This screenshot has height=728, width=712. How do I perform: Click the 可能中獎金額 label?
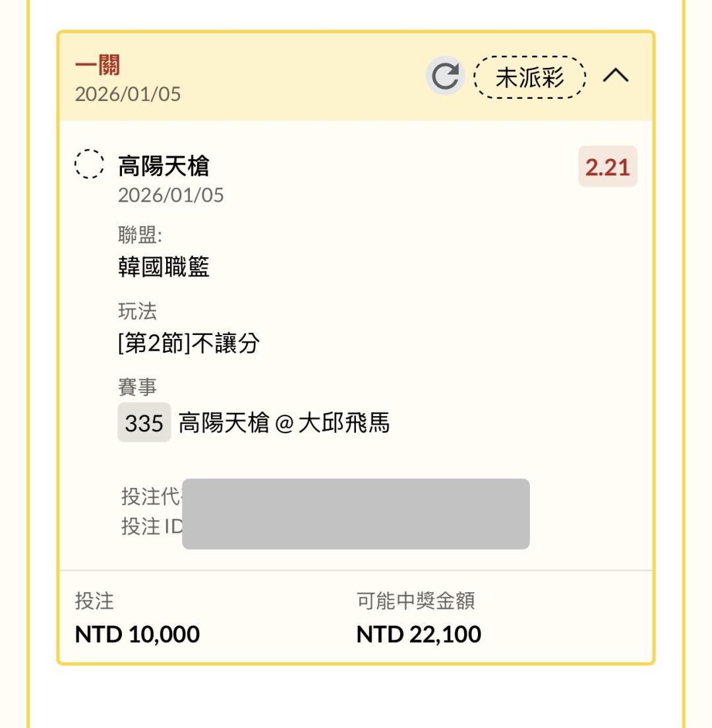point(415,601)
